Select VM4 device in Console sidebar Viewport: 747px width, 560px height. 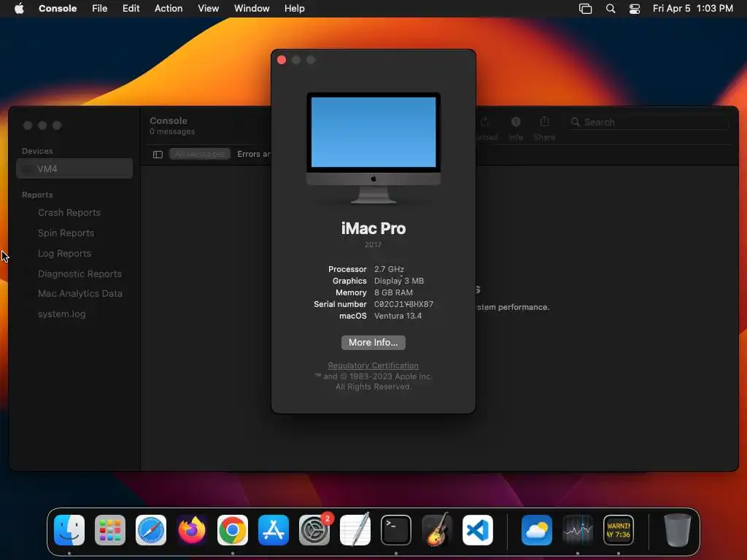tap(74, 168)
